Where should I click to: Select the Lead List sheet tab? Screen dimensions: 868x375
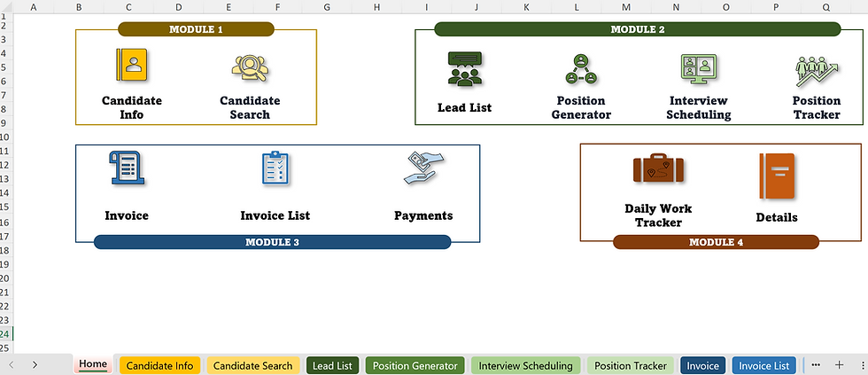click(x=333, y=365)
